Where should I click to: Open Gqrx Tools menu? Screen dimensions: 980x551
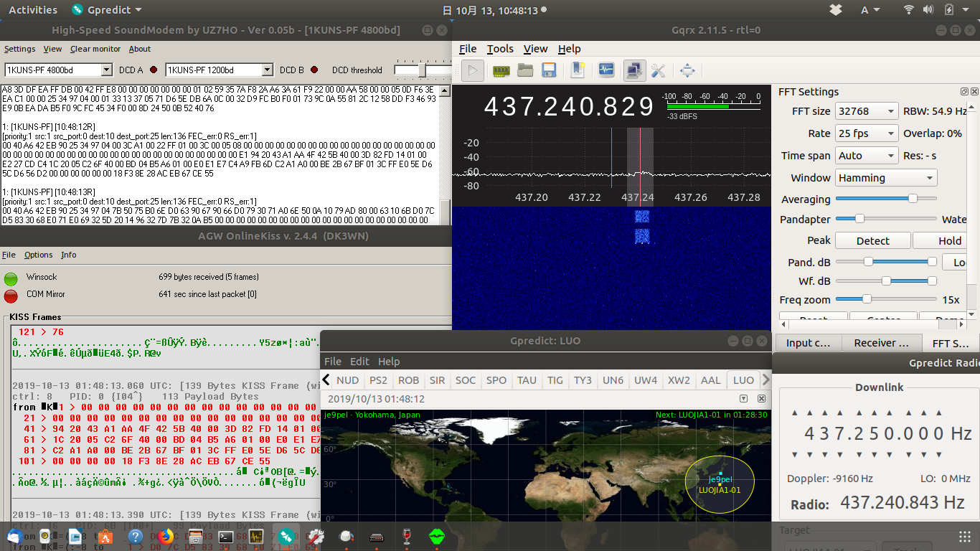pos(500,49)
